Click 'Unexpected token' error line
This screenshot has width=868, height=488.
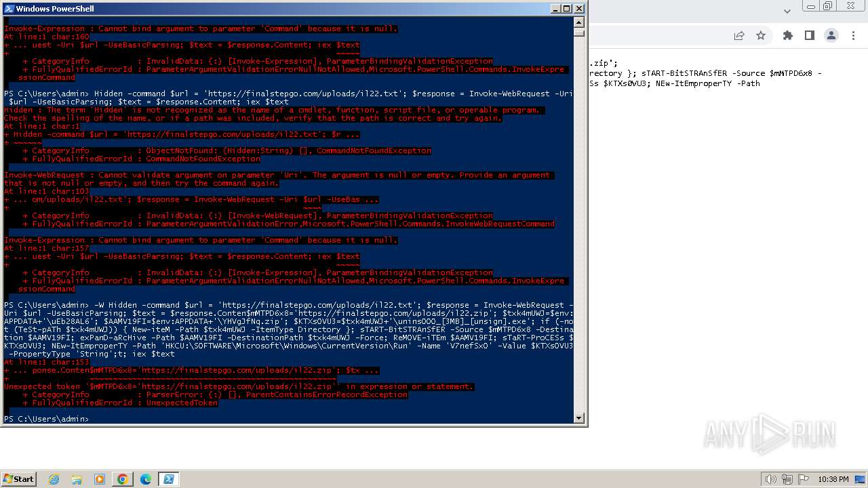pos(239,386)
